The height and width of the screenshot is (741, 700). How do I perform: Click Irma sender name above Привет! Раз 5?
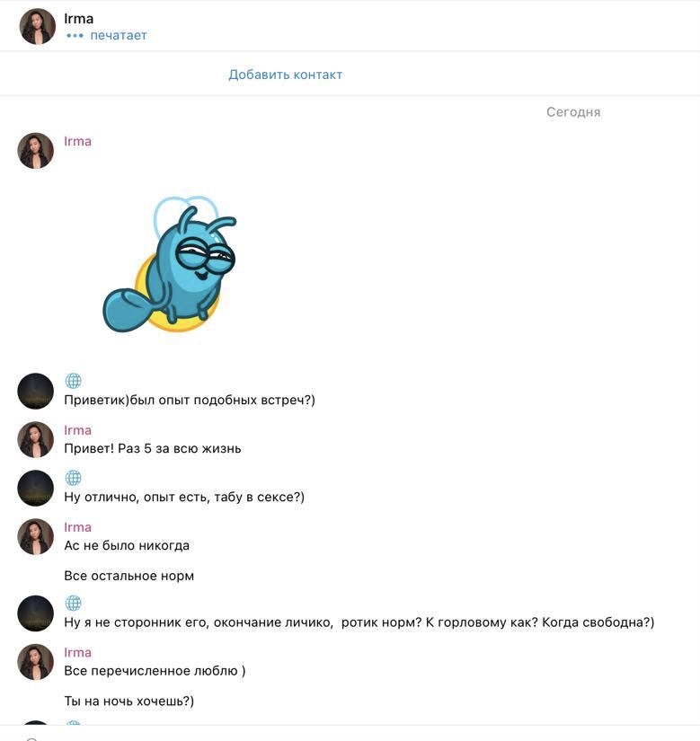click(x=77, y=430)
